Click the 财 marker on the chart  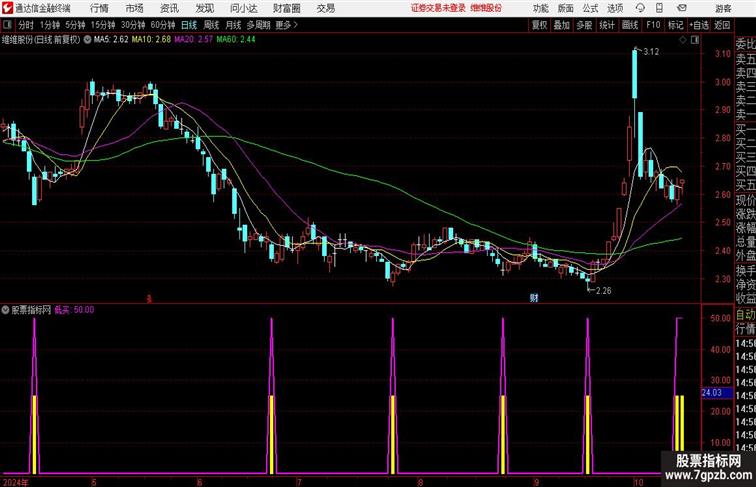coord(534,298)
